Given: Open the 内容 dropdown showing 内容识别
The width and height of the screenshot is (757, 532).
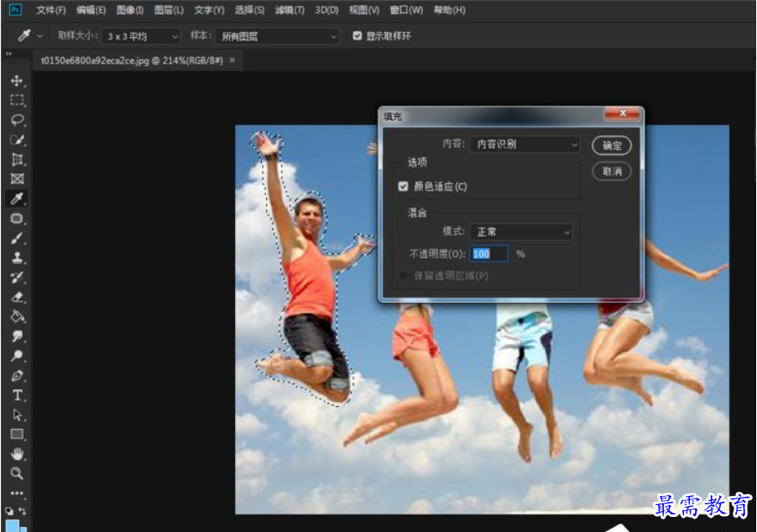Looking at the screenshot, I should point(525,143).
